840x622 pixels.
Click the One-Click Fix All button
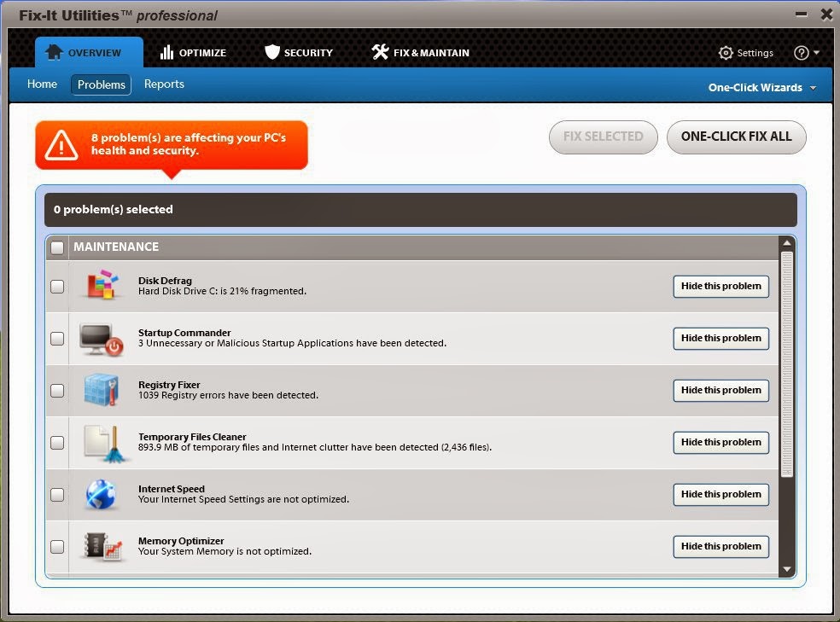(736, 137)
